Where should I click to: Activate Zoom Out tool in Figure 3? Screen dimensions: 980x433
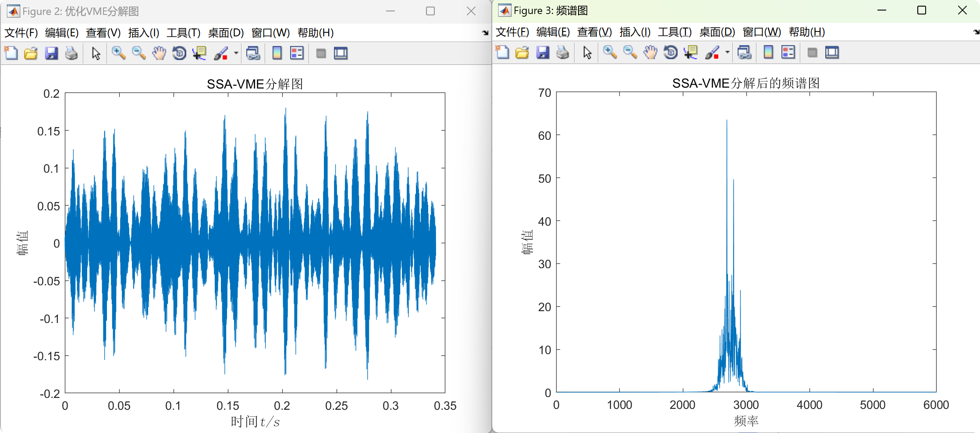pyautogui.click(x=630, y=52)
